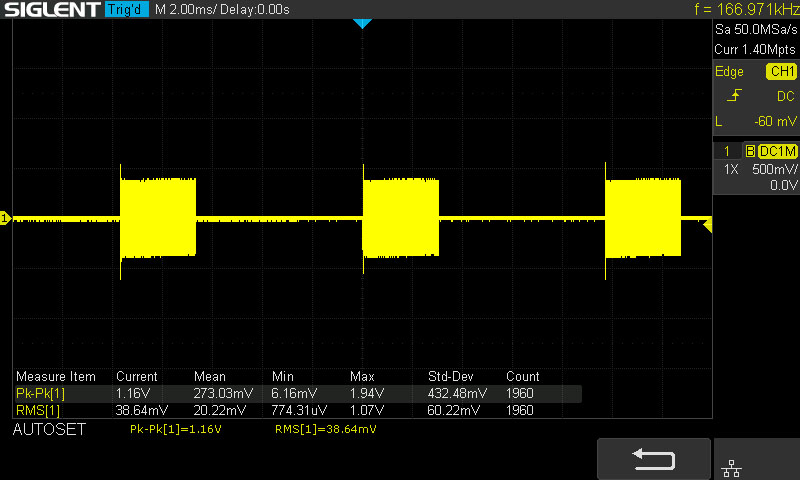Image resolution: width=800 pixels, height=480 pixels.
Task: Click the bottom RMS[1]=38.64mV readout
Action: [x=326, y=429]
